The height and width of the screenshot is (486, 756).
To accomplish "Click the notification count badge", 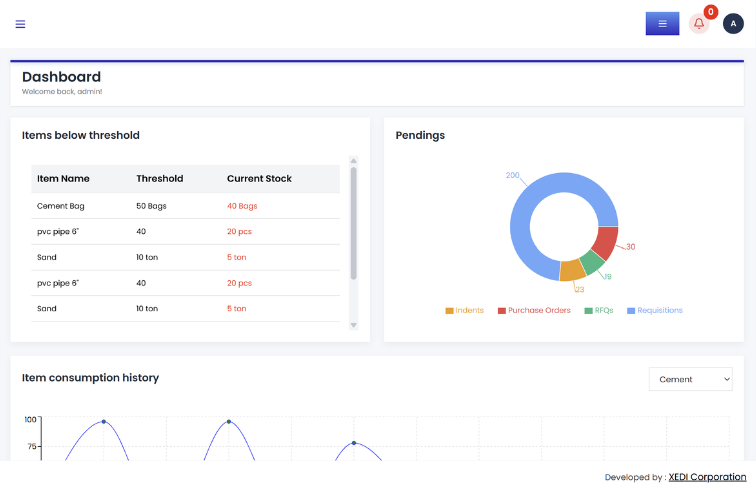I will (711, 12).
